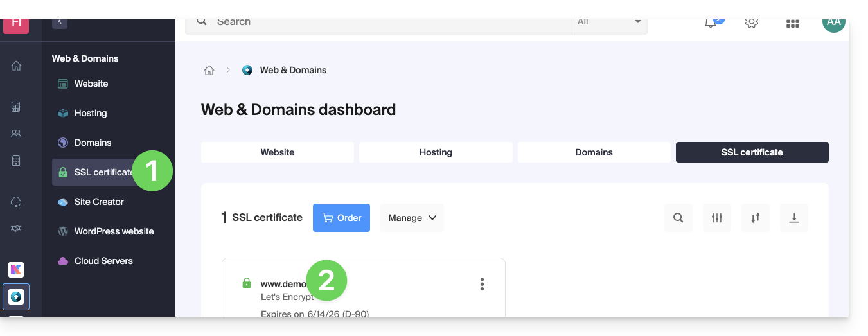Open the notifications bell
The height and width of the screenshot is (336, 868).
(x=711, y=23)
